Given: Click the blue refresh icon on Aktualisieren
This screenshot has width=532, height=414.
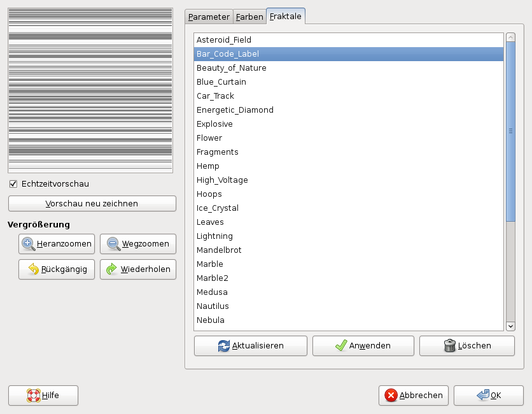Looking at the screenshot, I should (x=224, y=346).
